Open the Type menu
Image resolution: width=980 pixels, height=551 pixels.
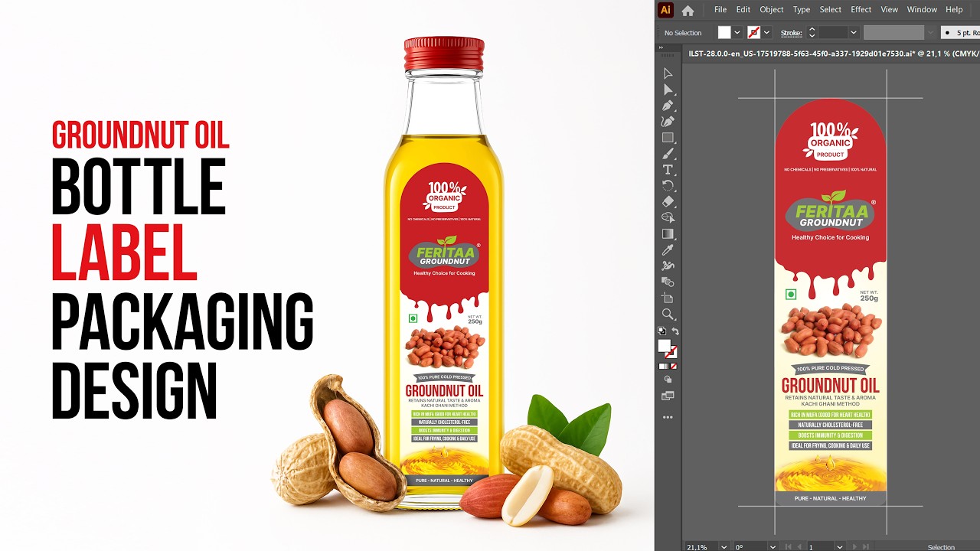point(802,10)
